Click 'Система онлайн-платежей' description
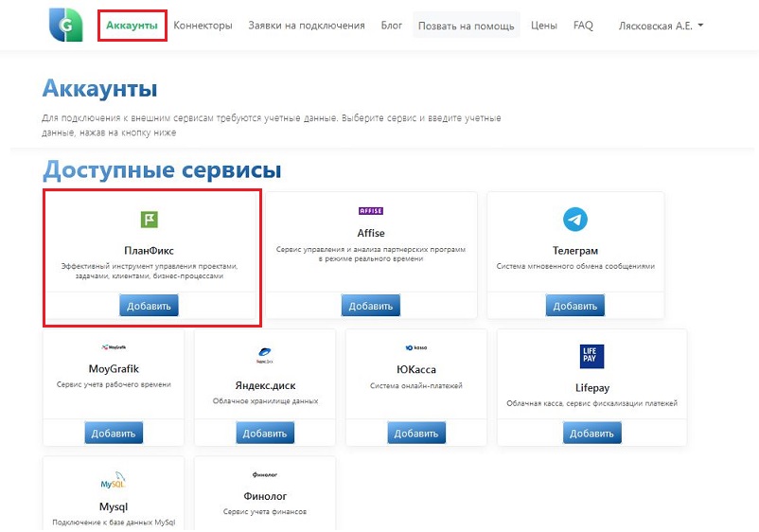Image resolution: width=759 pixels, height=532 pixels. pyautogui.click(x=416, y=386)
